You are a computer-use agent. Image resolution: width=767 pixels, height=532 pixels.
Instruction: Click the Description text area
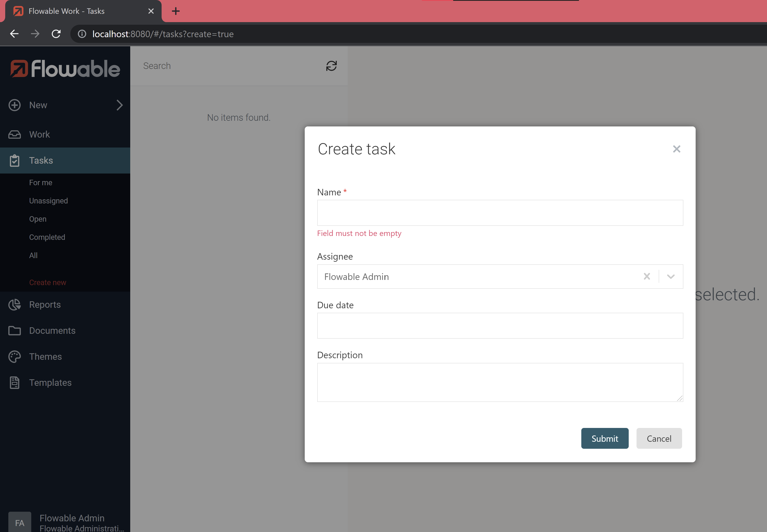click(500, 382)
